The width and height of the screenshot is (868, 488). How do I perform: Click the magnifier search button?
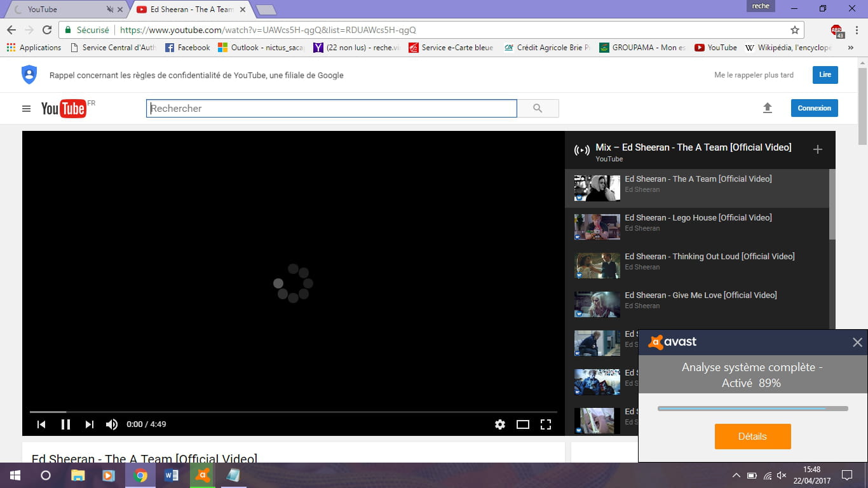pyautogui.click(x=538, y=109)
